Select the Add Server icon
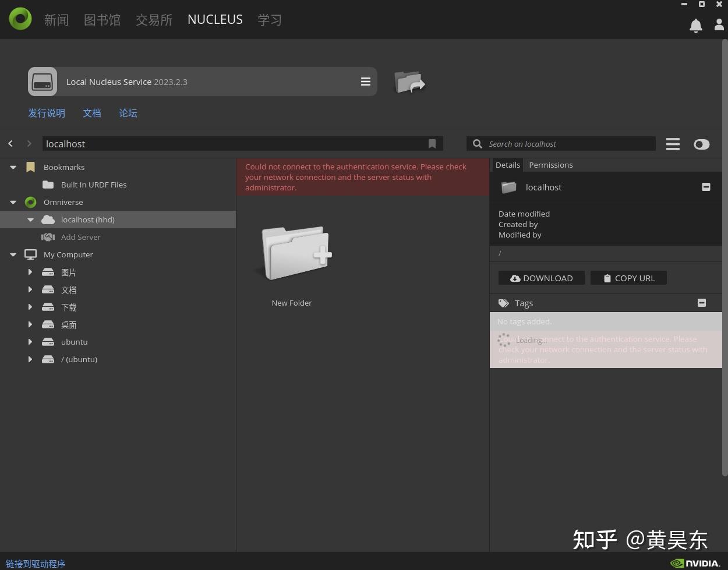The image size is (728, 570). [48, 237]
